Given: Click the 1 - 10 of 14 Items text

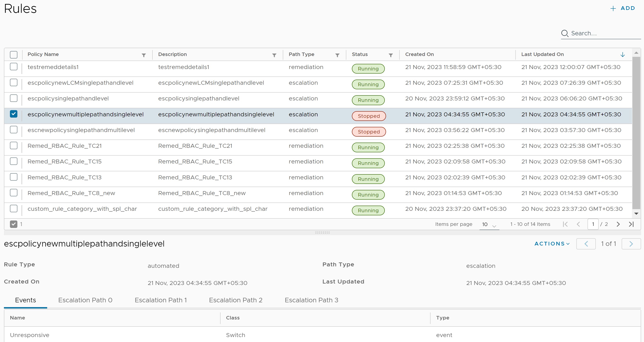Looking at the screenshot, I should point(530,224).
